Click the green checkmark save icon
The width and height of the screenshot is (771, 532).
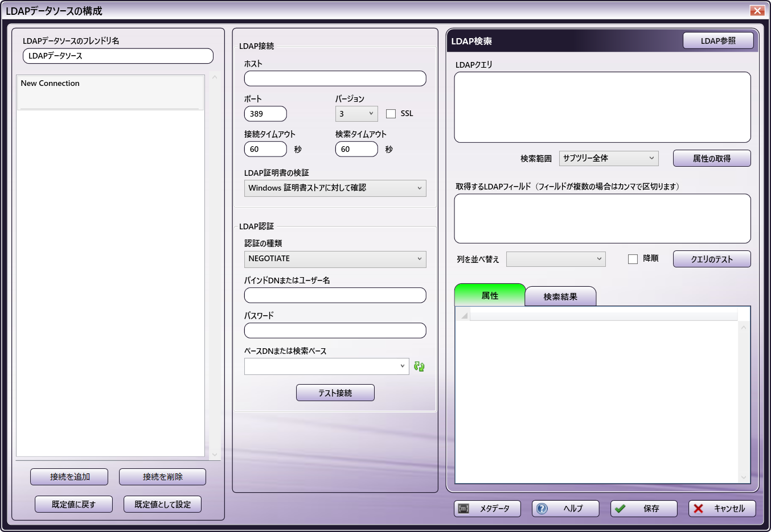pos(620,508)
